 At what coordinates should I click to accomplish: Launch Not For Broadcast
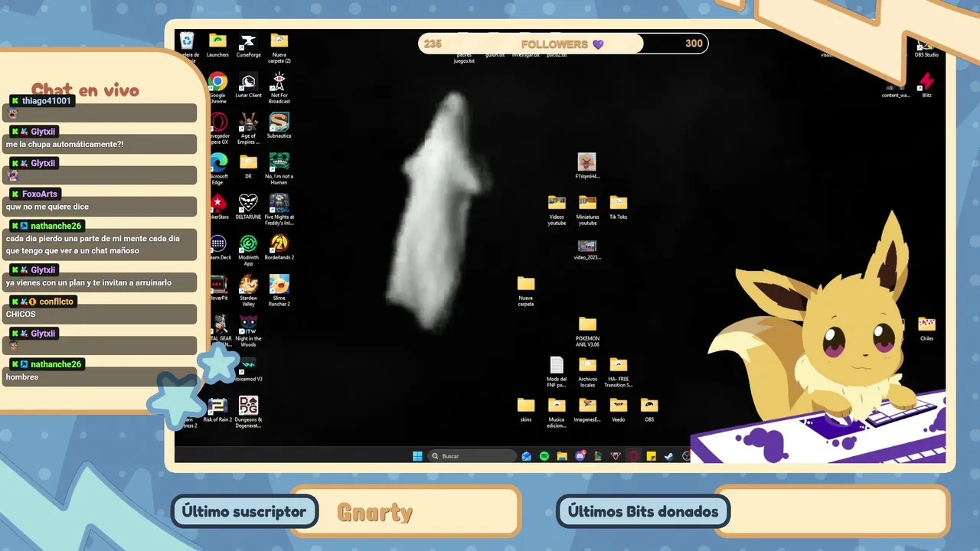click(x=279, y=88)
